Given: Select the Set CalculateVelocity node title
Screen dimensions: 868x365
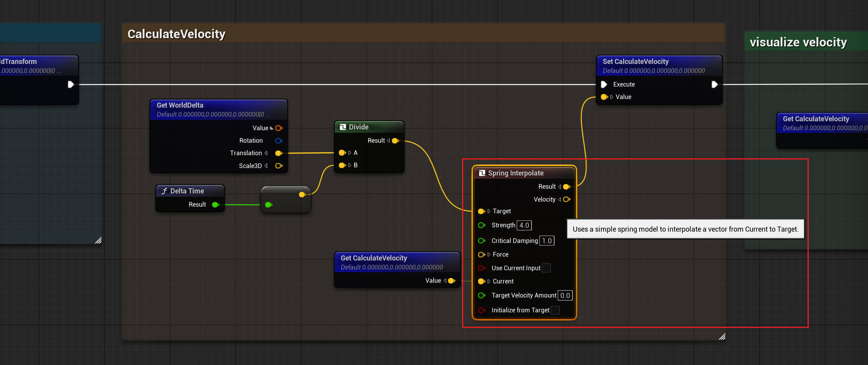Looking at the screenshot, I should point(635,62).
